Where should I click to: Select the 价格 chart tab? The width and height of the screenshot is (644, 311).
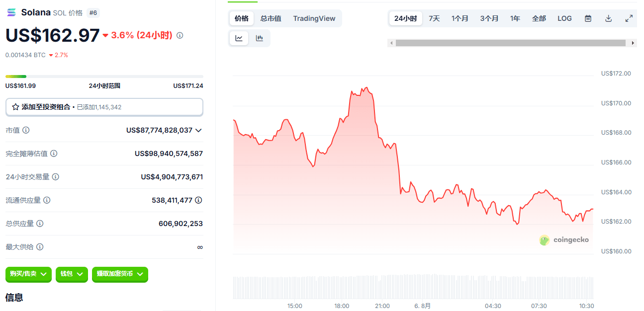click(x=242, y=18)
